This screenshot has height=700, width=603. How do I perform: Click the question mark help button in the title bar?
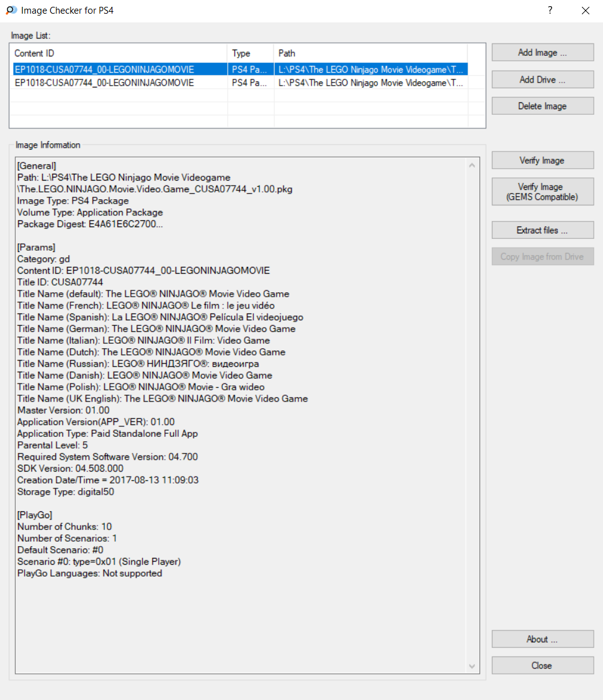click(x=550, y=11)
